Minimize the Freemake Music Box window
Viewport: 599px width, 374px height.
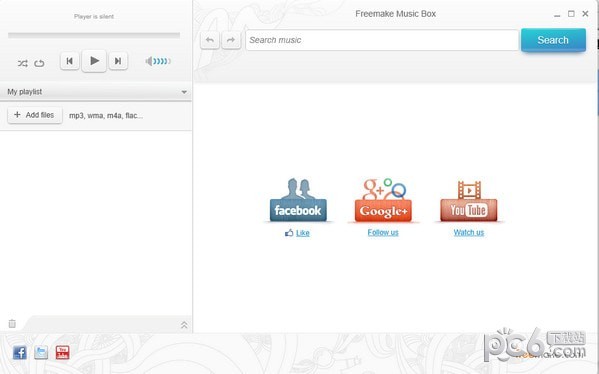(557, 15)
